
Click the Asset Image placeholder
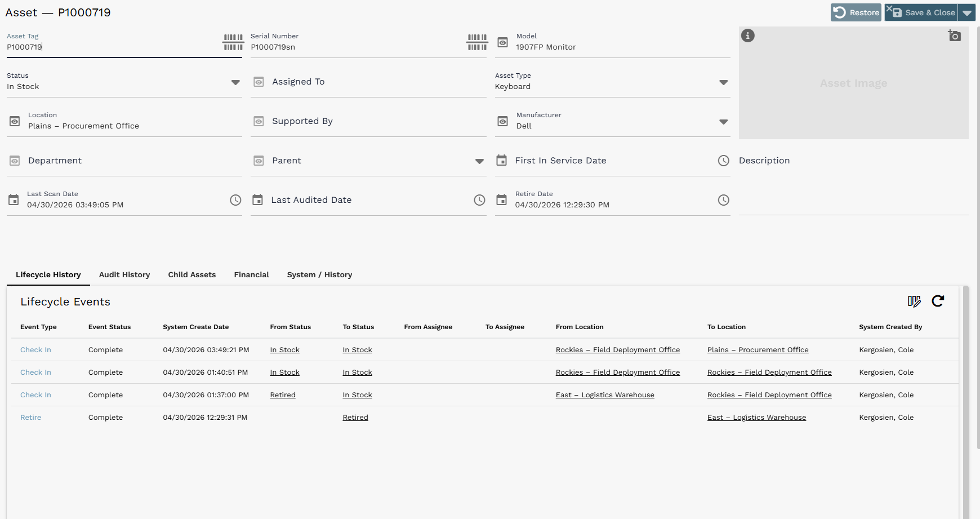pos(854,83)
